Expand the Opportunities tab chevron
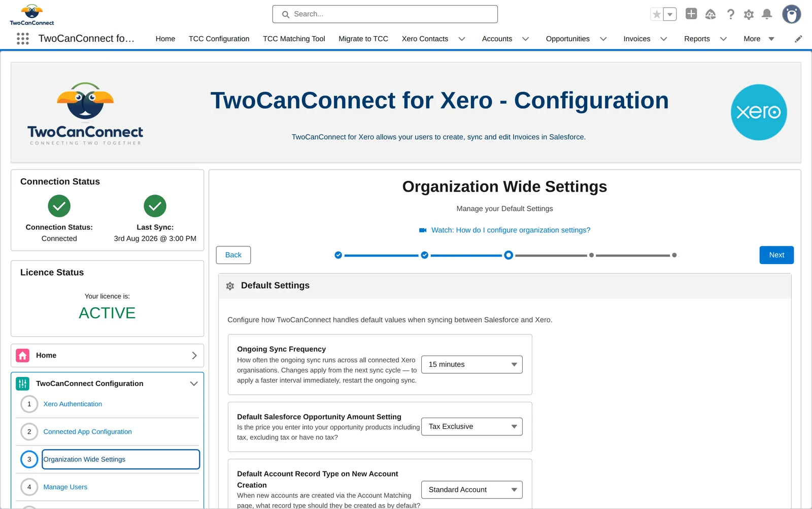This screenshot has width=812, height=509. point(603,39)
